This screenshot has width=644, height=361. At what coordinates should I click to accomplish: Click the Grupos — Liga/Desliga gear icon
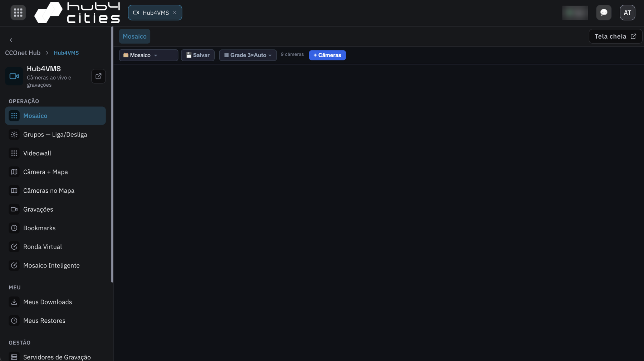coord(14,135)
